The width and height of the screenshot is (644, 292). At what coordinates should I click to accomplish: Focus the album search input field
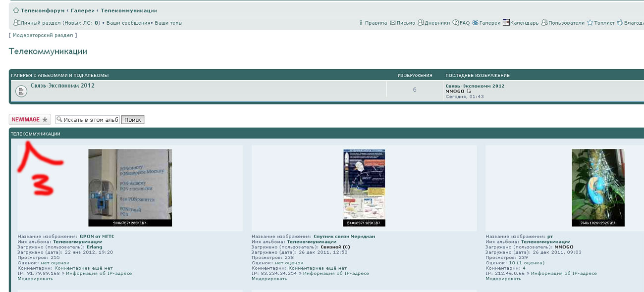pyautogui.click(x=91, y=120)
